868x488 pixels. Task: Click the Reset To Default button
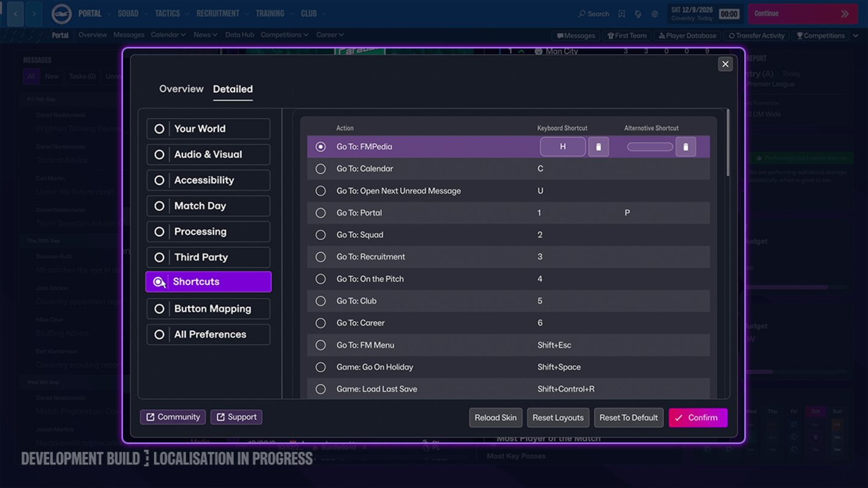click(629, 418)
